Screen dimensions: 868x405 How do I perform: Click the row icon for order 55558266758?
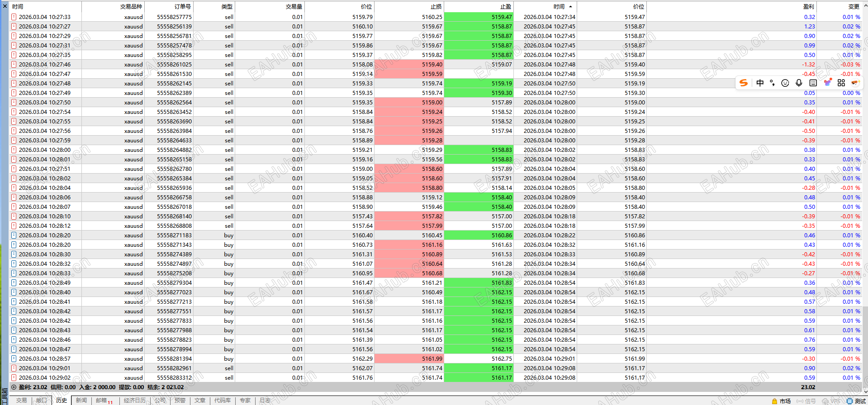14,198
